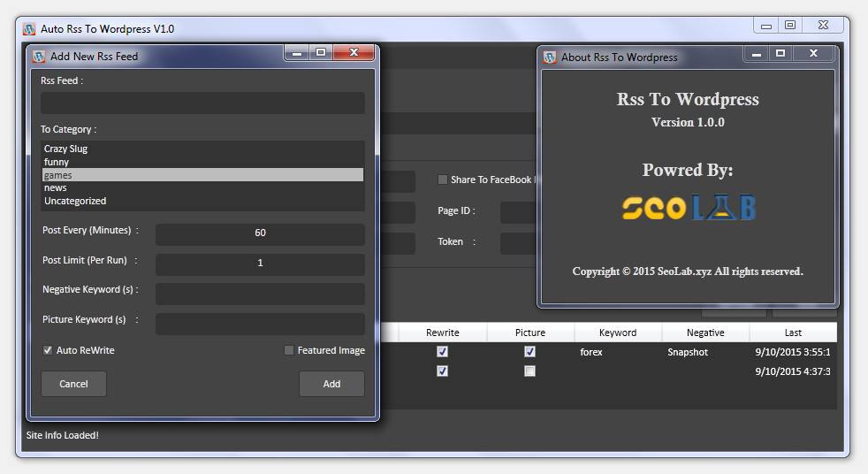Click the Page ID field in main window
Screen dimensions: 868x474
coord(518,212)
